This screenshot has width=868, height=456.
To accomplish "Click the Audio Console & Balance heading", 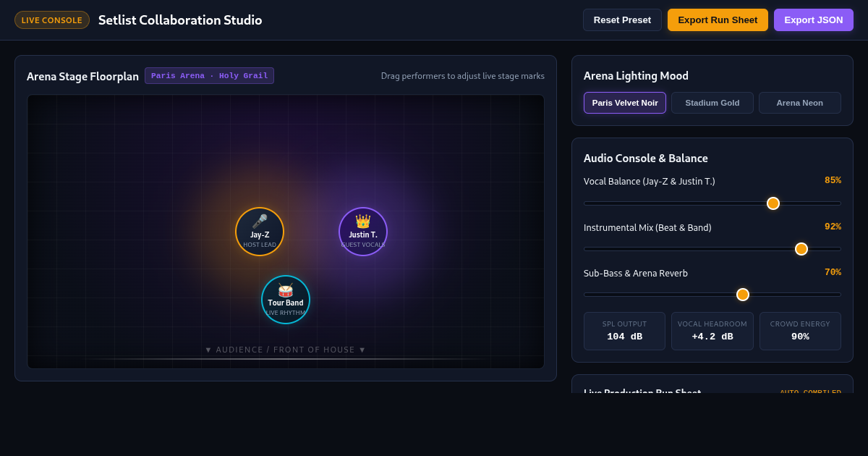I will click(646, 158).
